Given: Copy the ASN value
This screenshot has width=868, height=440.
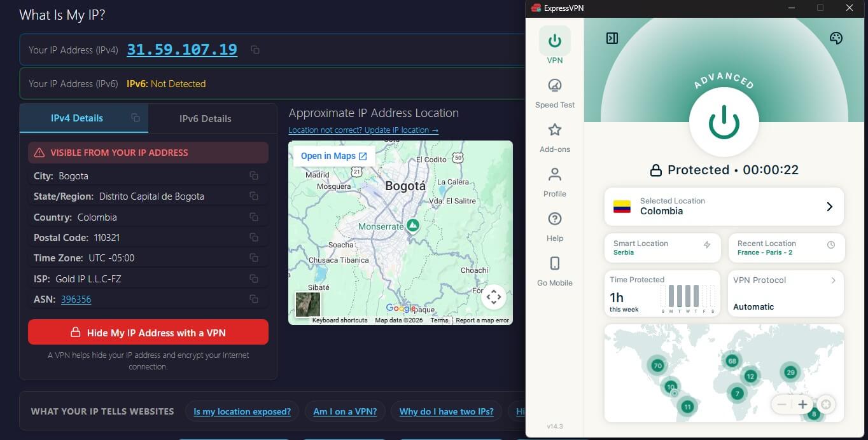Looking at the screenshot, I should 254,299.
